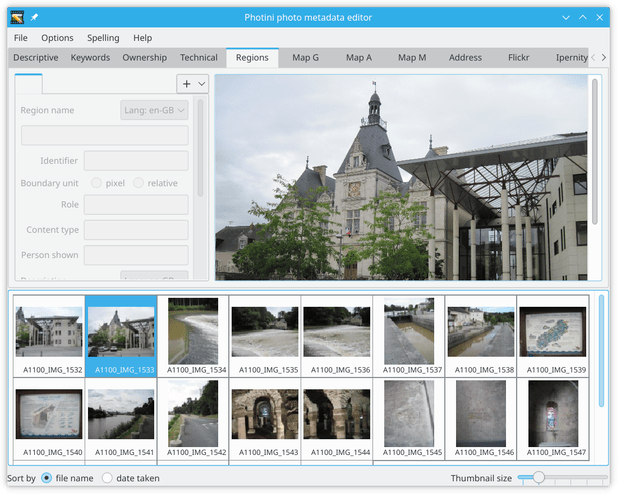Switch to the Map G tab

point(305,58)
